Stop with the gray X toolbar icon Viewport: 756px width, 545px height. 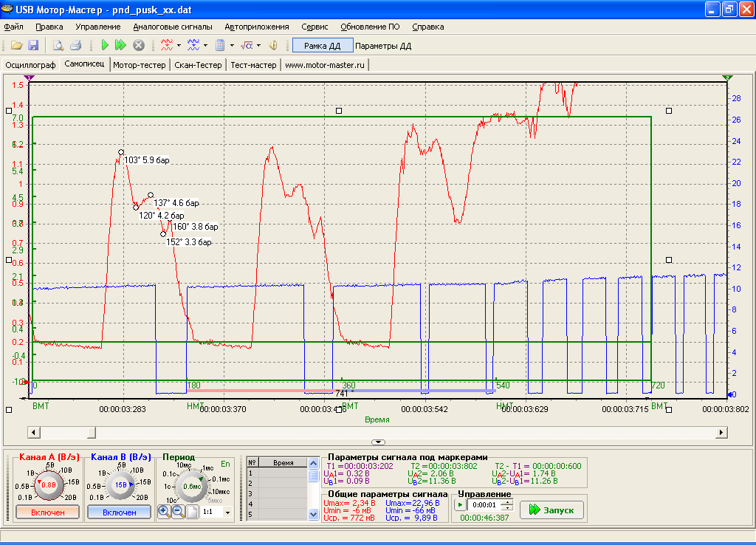[x=139, y=45]
